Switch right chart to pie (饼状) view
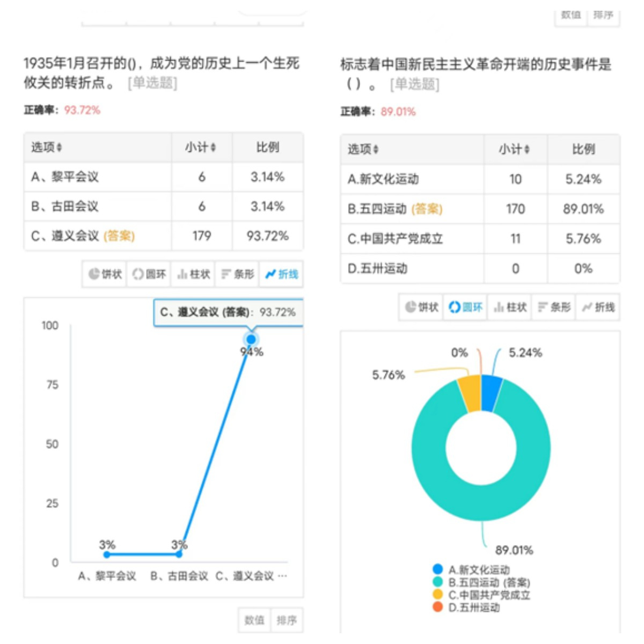Image resolution: width=644 pixels, height=644 pixels. click(x=421, y=307)
